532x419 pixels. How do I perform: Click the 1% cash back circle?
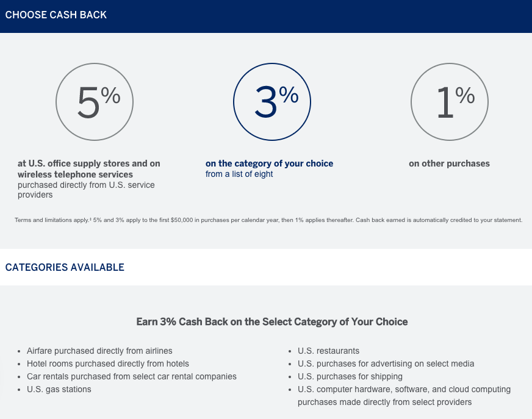tap(450, 102)
